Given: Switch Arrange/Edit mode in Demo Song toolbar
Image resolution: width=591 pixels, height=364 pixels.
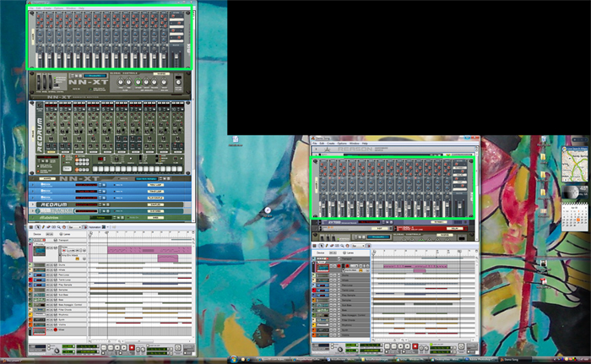Looking at the screenshot, I should pos(314,246).
